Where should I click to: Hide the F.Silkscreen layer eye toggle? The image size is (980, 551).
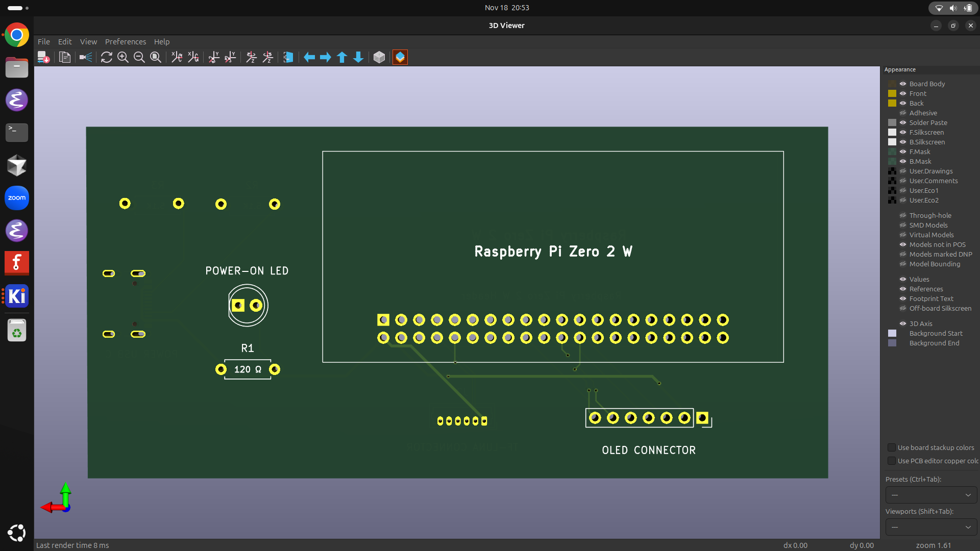click(x=903, y=132)
